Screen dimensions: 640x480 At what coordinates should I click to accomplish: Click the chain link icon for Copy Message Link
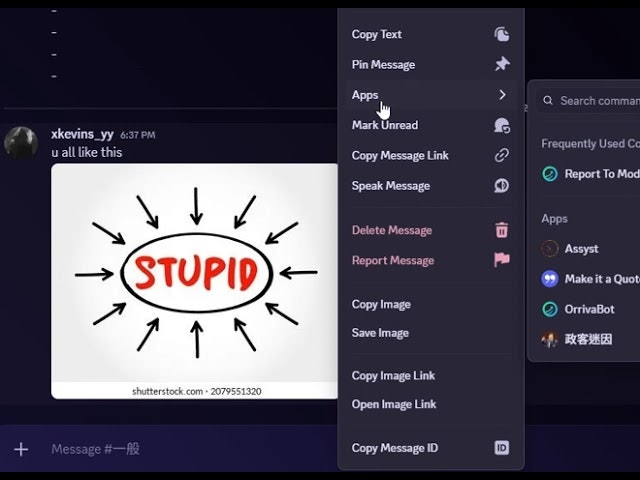coord(502,156)
